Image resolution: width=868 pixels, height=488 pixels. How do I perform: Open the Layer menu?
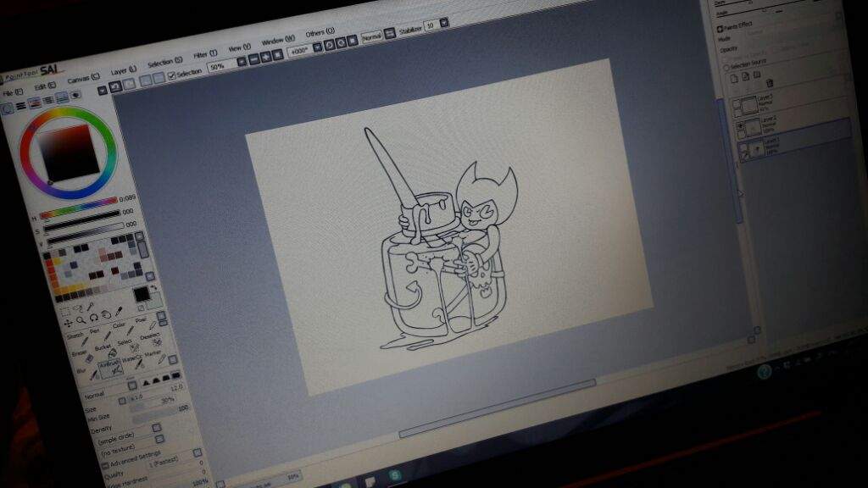(123, 70)
